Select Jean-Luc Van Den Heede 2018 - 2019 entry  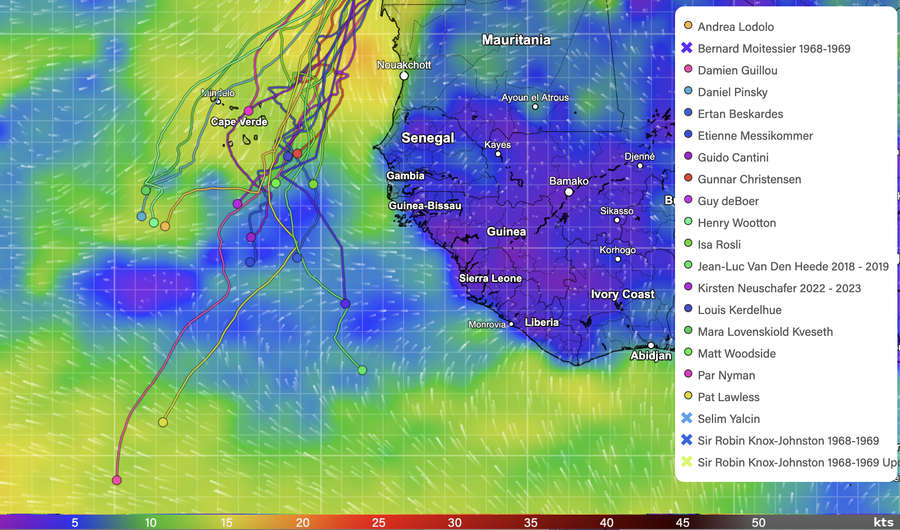(793, 266)
